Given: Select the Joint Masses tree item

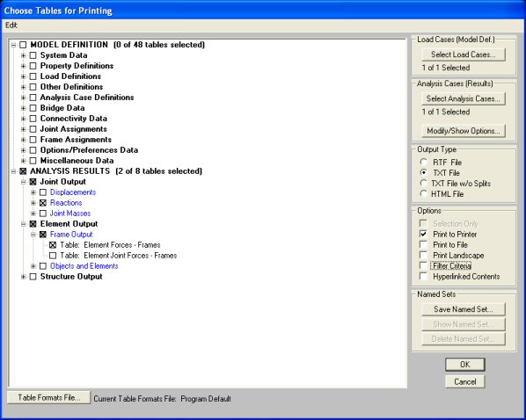Looking at the screenshot, I should point(70,214).
